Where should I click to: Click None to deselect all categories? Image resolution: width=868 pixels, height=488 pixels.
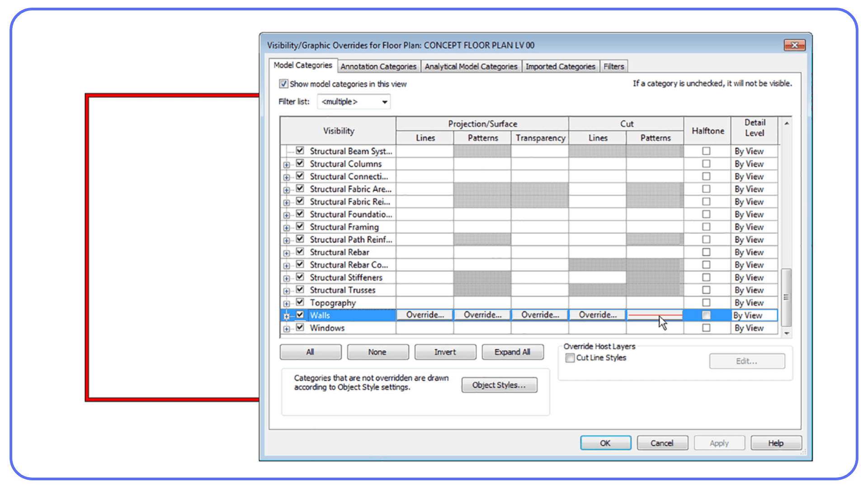pos(377,352)
